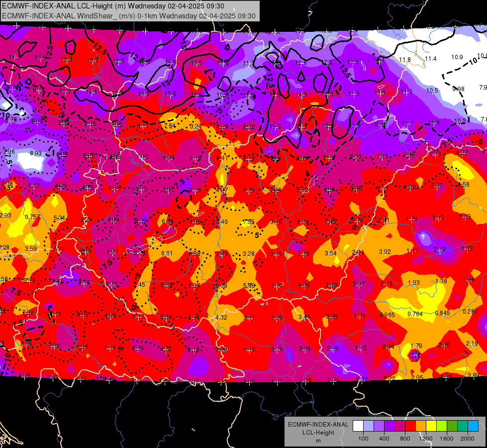Select the legend tick label 800

click(x=405, y=439)
